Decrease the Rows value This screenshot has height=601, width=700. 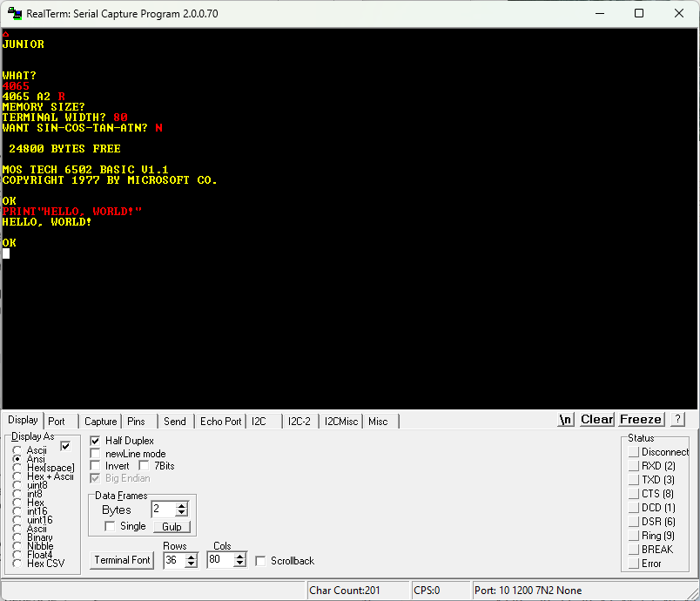coord(191,564)
